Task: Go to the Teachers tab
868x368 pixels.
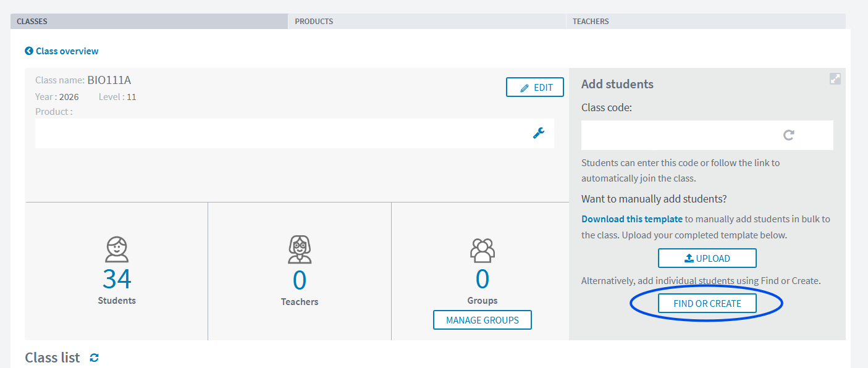Action: (705, 21)
